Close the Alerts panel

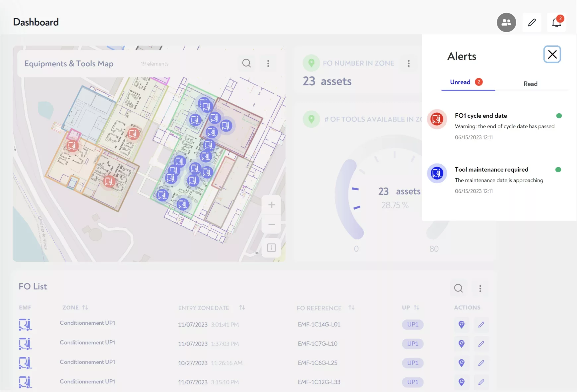[x=552, y=54]
